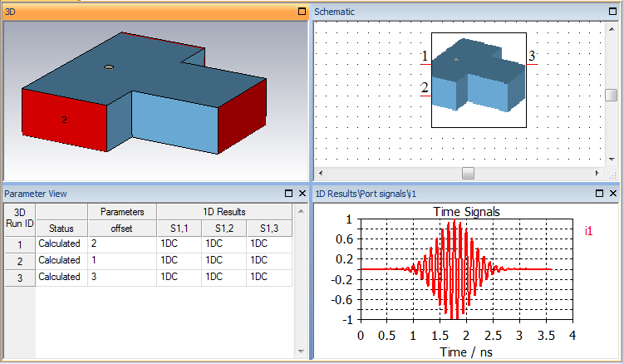
Task: Click the Time / ns axis label
Action: point(466,352)
